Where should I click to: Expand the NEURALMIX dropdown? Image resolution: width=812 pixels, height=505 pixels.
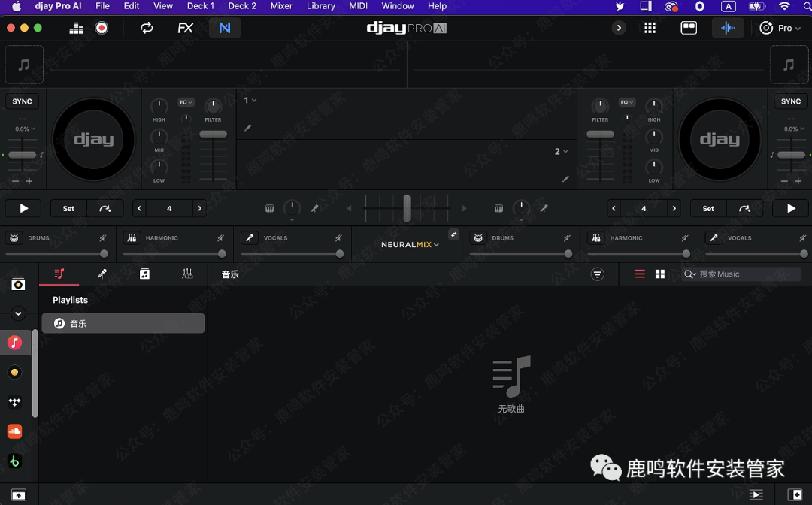(410, 245)
